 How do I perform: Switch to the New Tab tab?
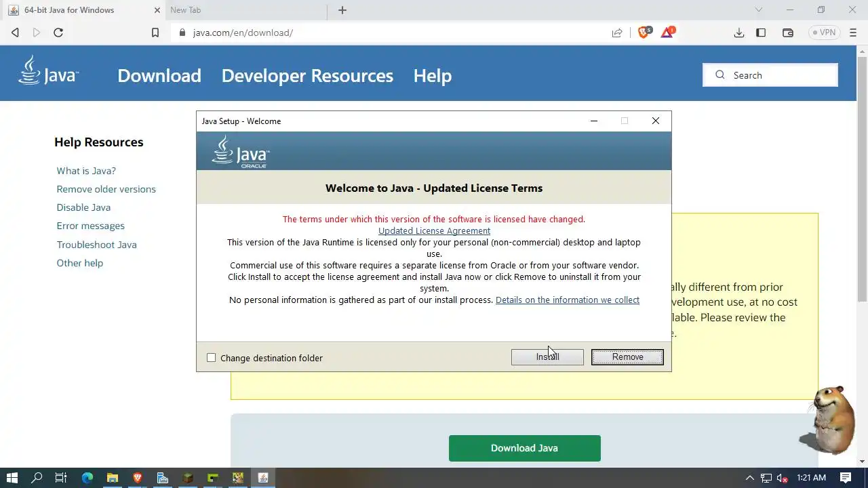(245, 10)
